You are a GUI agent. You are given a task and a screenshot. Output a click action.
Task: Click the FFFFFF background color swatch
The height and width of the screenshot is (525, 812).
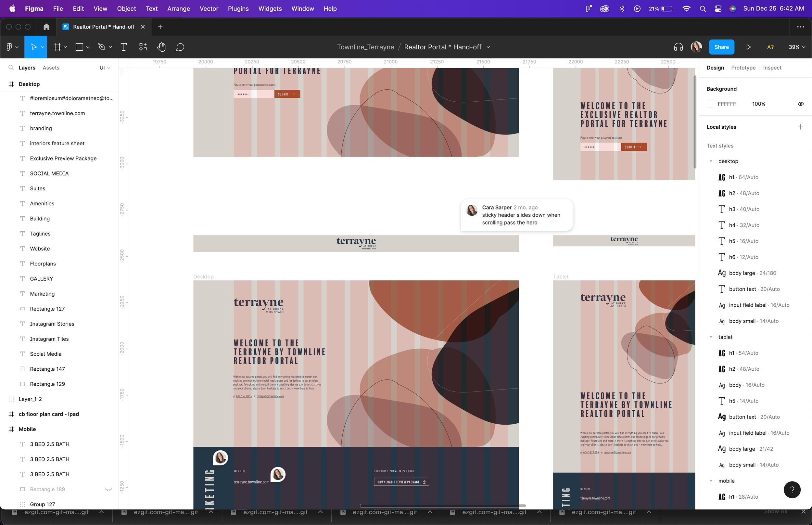710,104
